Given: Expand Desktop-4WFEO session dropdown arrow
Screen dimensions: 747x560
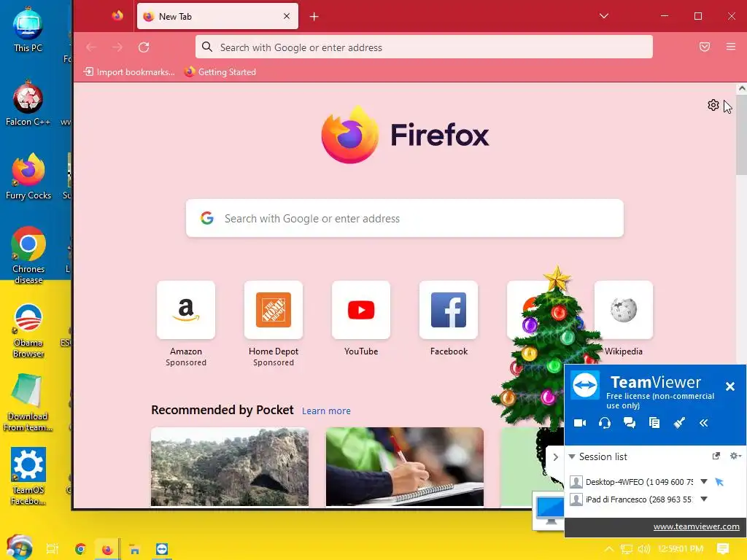Looking at the screenshot, I should (704, 481).
